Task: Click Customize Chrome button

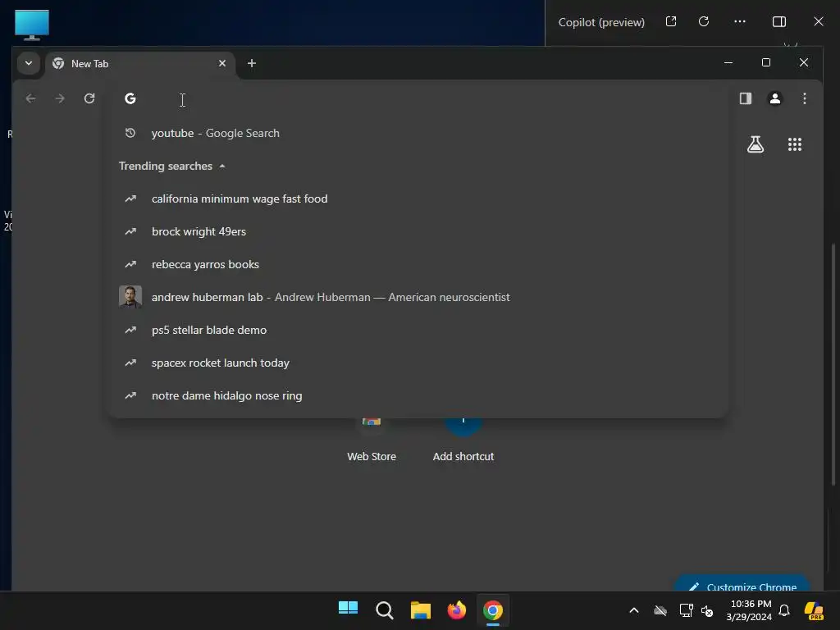Action: tap(742, 584)
